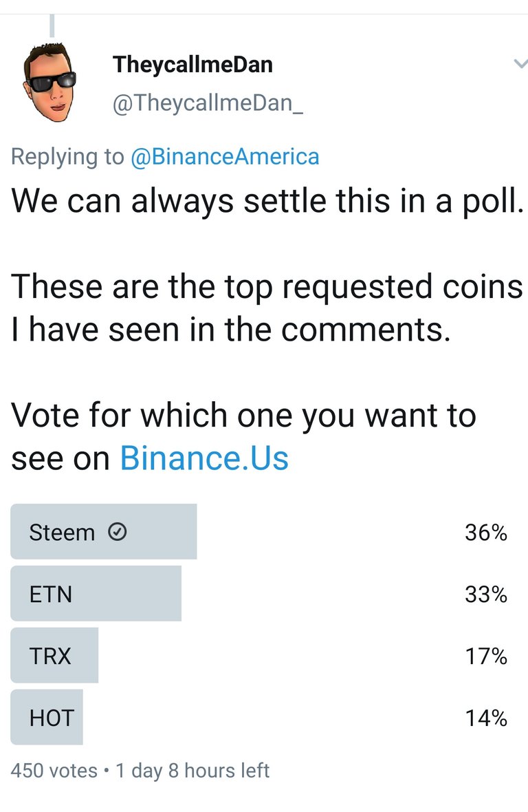Click the 36% result for Steem
The image size is (528, 812).
click(x=485, y=533)
